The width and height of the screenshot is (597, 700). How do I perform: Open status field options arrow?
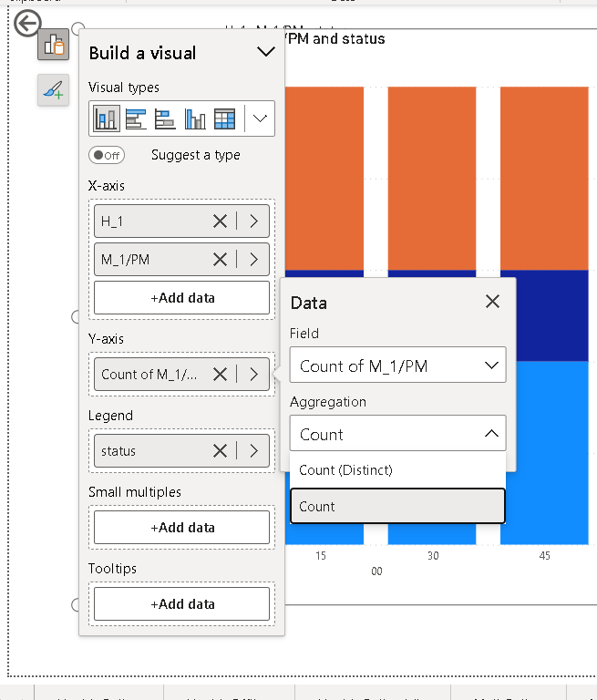(253, 451)
